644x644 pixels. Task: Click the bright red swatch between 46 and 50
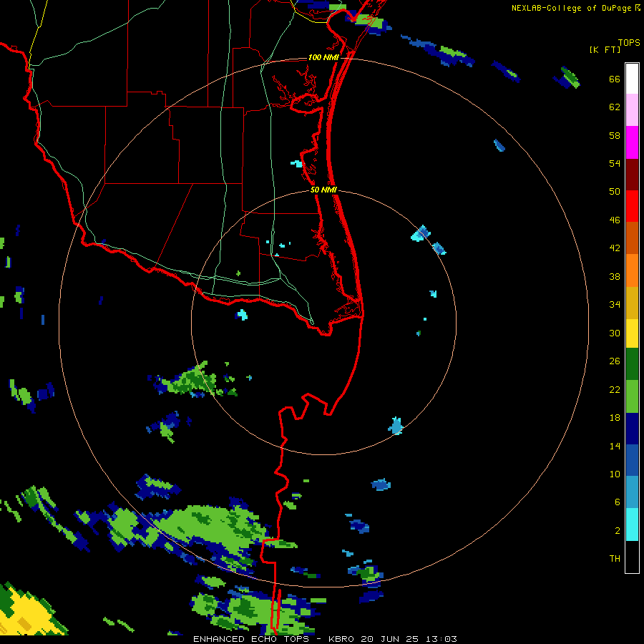(x=632, y=206)
